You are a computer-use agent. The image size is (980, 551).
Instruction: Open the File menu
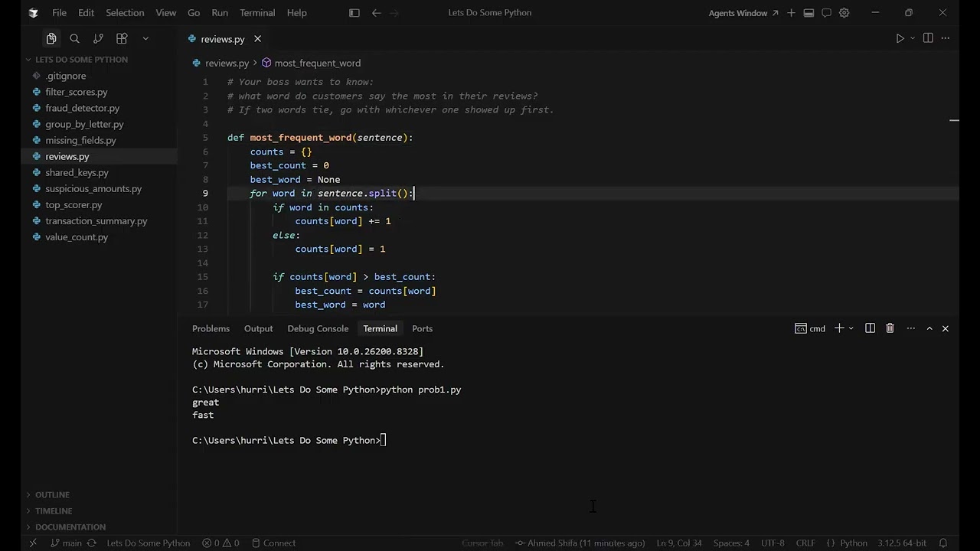(x=59, y=13)
